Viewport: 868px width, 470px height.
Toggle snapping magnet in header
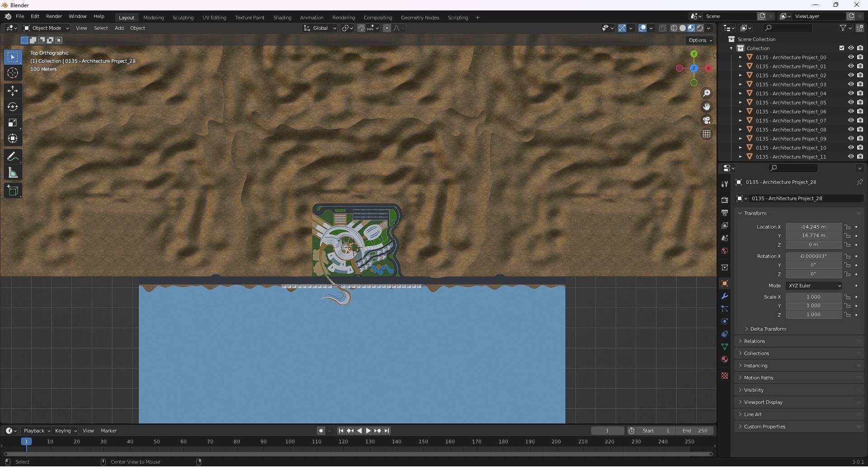(x=361, y=28)
